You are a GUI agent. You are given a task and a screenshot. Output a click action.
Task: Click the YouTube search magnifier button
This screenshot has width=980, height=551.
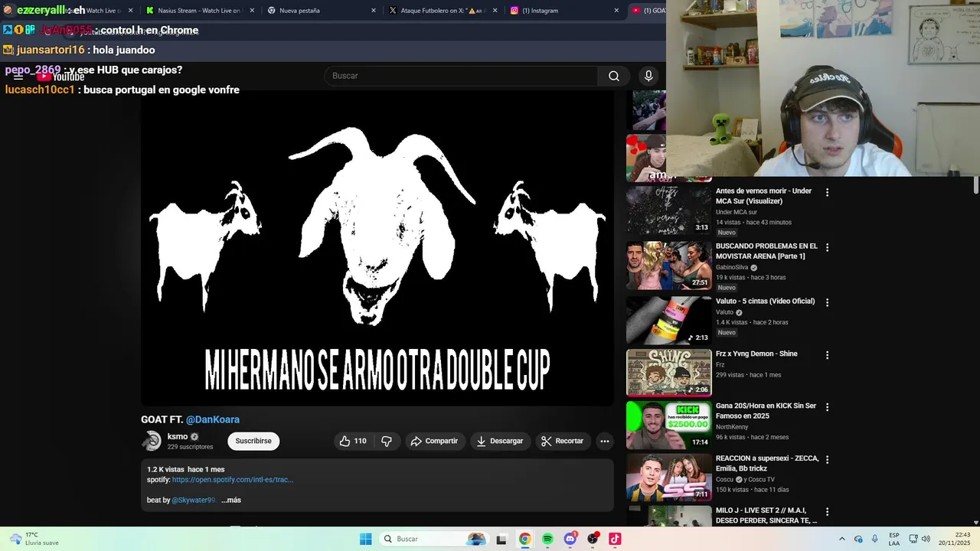pos(613,76)
